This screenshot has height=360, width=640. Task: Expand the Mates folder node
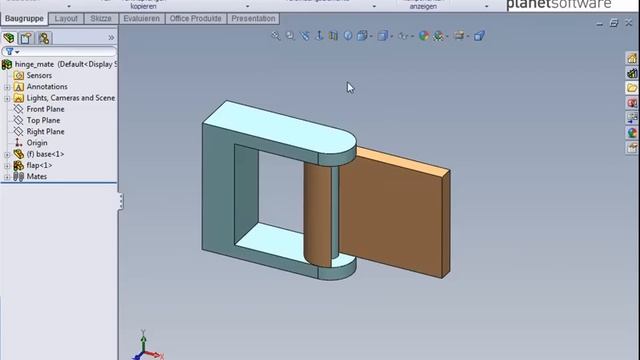[x=7, y=177]
